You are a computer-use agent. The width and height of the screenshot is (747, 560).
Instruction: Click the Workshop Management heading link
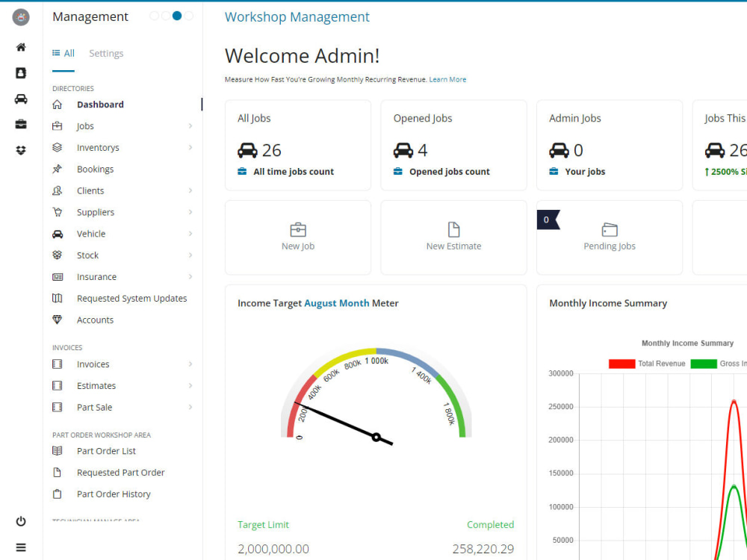coord(297,16)
